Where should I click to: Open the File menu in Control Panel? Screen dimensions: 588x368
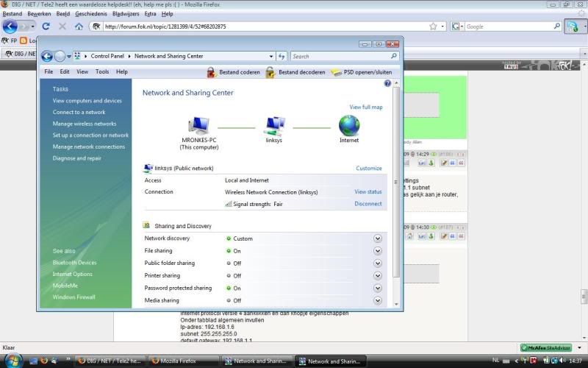tap(49, 71)
